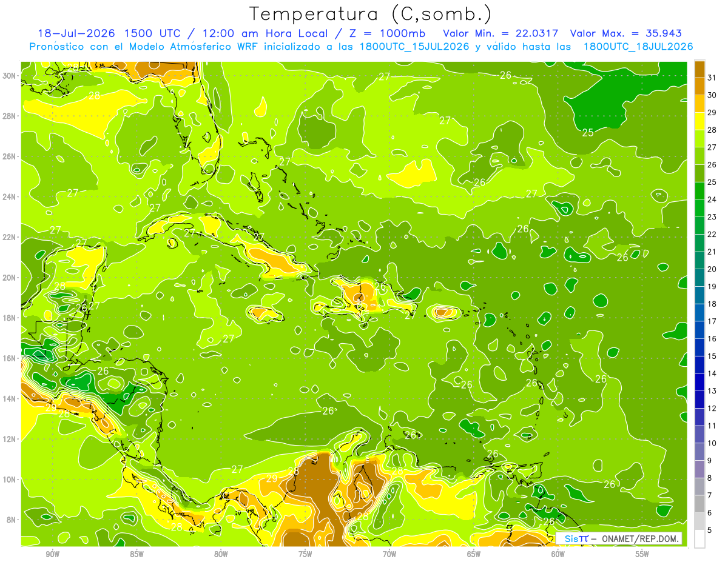
Task: Click the white bottom swatch of the color legend
Action: [699, 539]
